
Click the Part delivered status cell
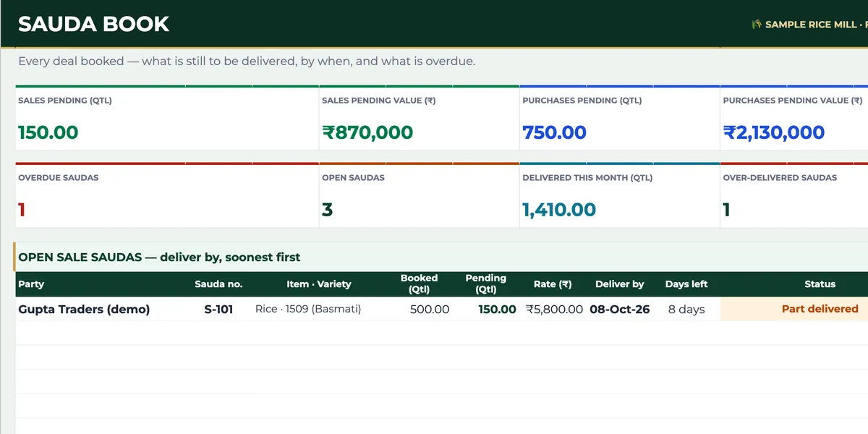point(820,309)
